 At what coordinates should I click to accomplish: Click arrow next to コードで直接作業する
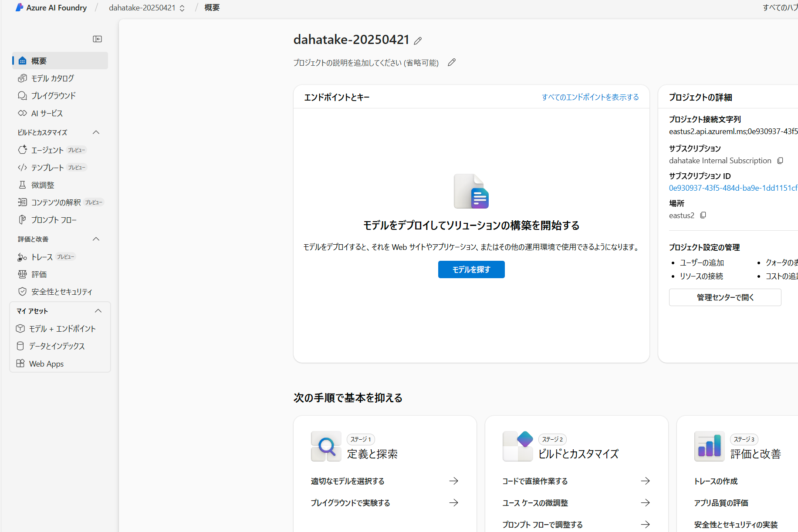tap(646, 481)
